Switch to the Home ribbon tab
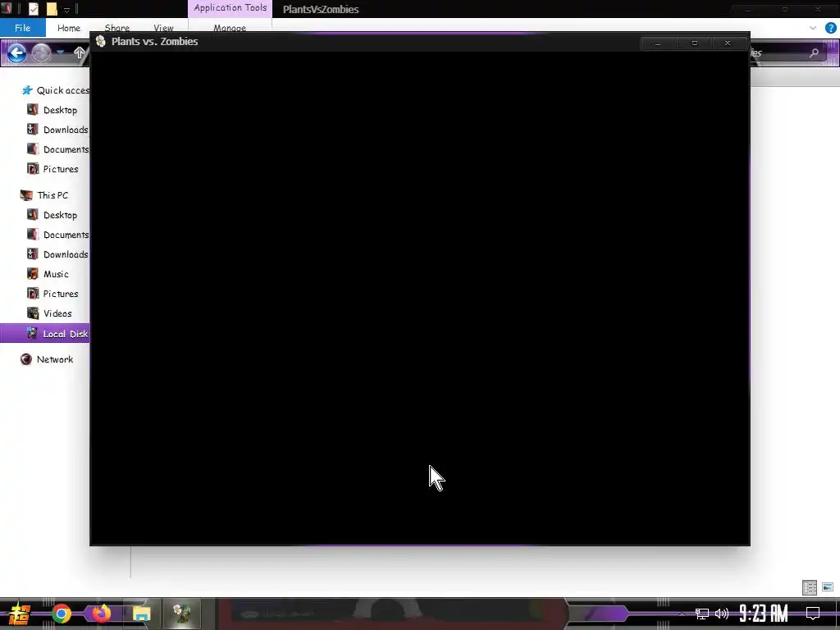 click(69, 28)
